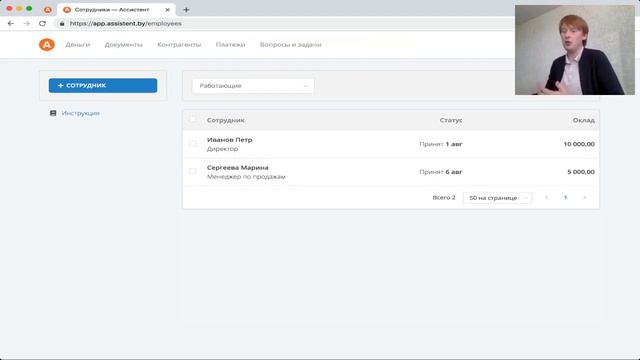The image size is (640, 360).
Task: Click the Сотрудник column header
Action: point(226,120)
